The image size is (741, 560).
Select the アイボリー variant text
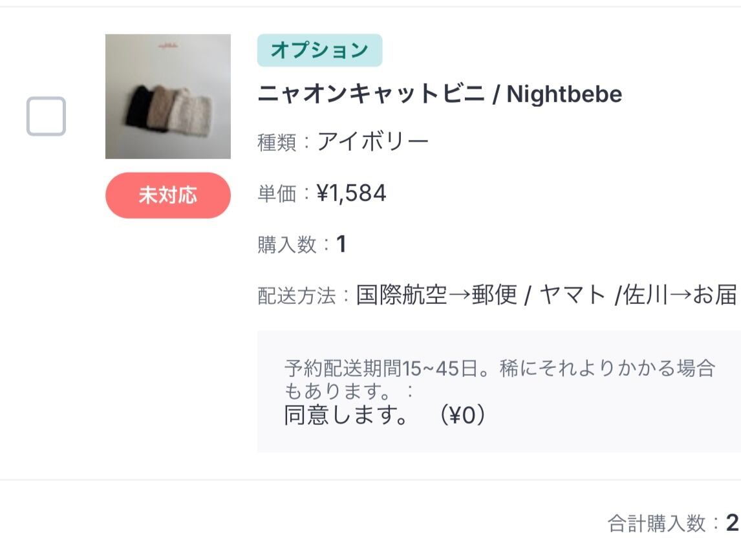(x=372, y=142)
